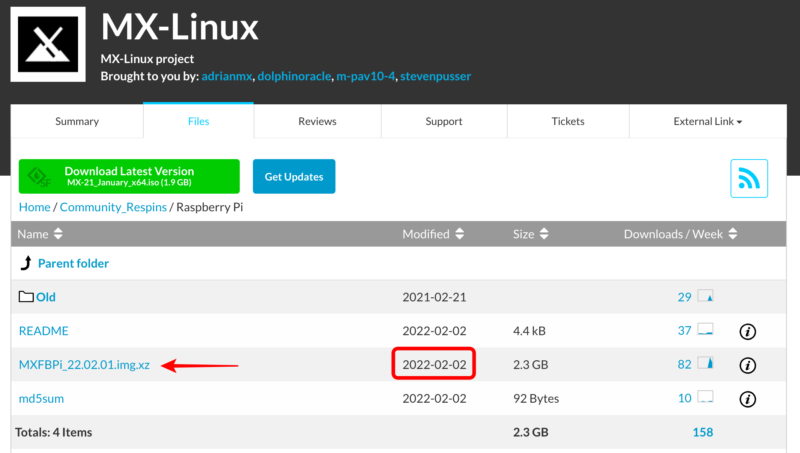800x453 pixels.
Task: Click the 10 downloads count for md5sum
Action: (x=685, y=398)
